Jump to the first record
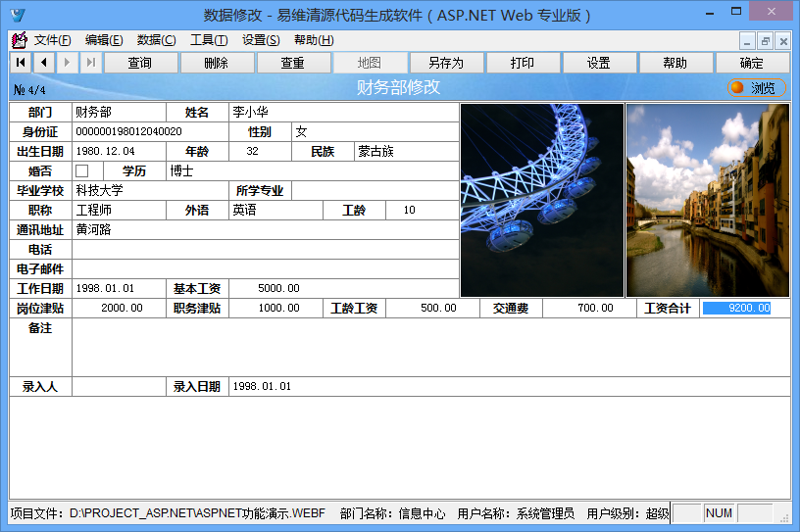This screenshot has height=532, width=800. (x=21, y=63)
